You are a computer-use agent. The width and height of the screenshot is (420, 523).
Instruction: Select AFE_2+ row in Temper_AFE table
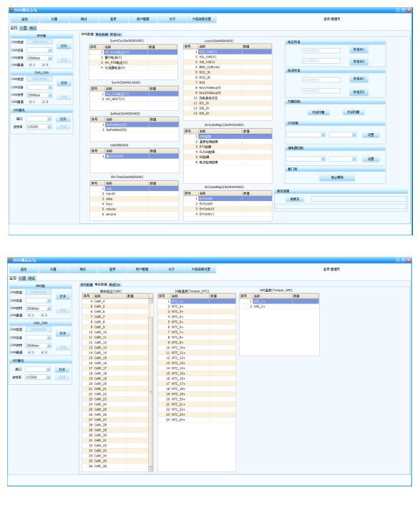(x=279, y=306)
